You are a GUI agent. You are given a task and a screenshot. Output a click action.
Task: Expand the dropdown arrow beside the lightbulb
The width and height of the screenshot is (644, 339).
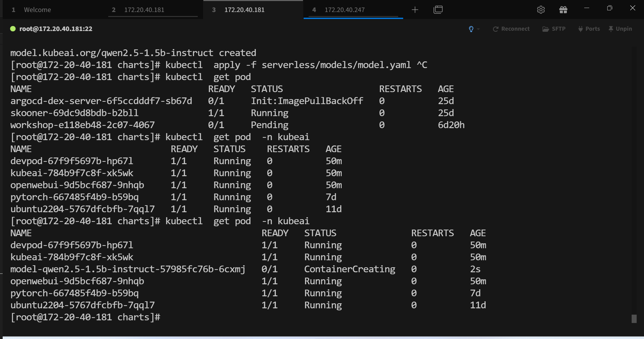(478, 29)
